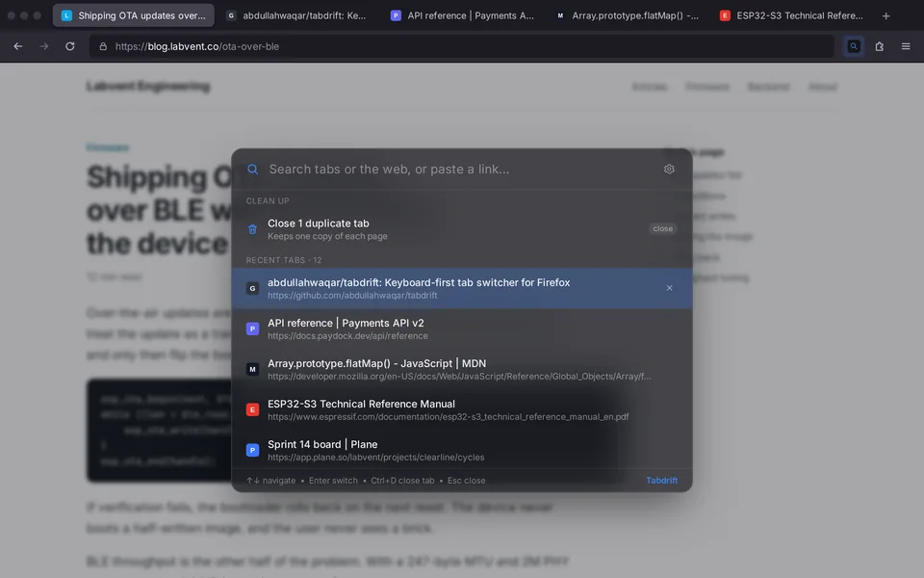Click the Labvent Engineering site title
The height and width of the screenshot is (578, 924).
(x=148, y=86)
